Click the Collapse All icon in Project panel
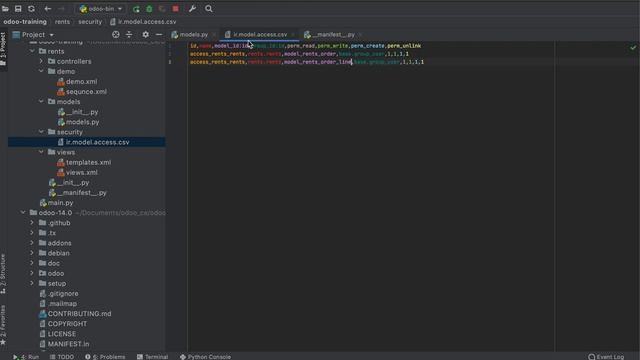This screenshot has height=360, width=640. (129, 35)
